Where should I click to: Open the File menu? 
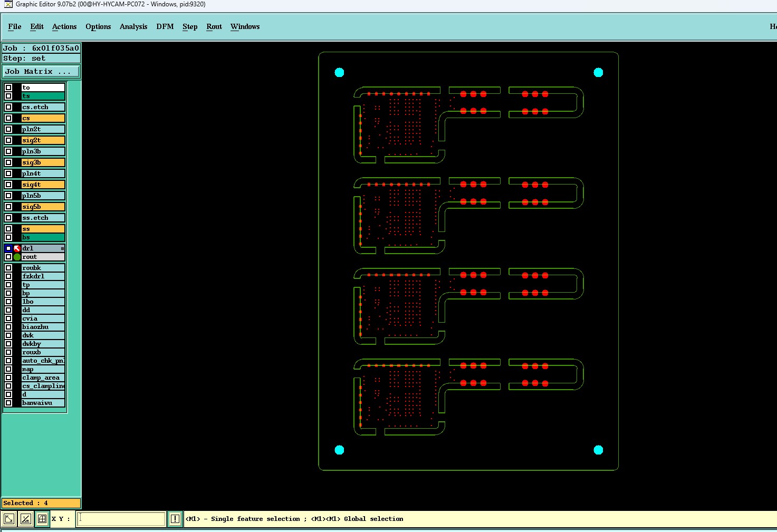pyautogui.click(x=15, y=26)
